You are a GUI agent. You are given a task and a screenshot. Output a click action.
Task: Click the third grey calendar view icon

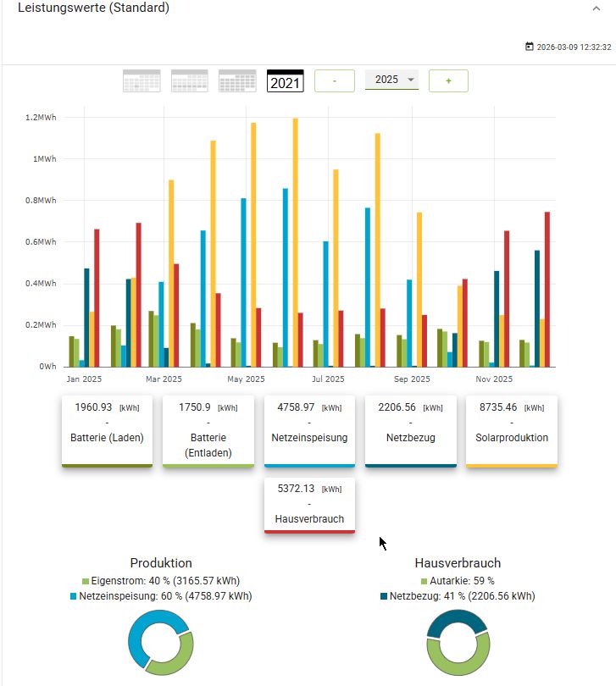click(237, 81)
